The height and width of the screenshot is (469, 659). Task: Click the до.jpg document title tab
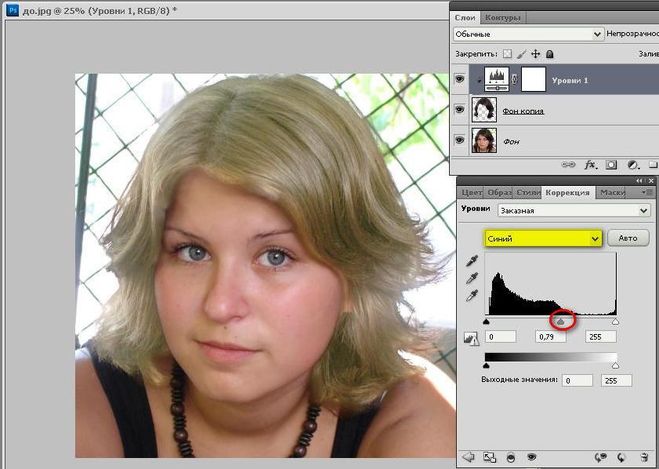99,11
